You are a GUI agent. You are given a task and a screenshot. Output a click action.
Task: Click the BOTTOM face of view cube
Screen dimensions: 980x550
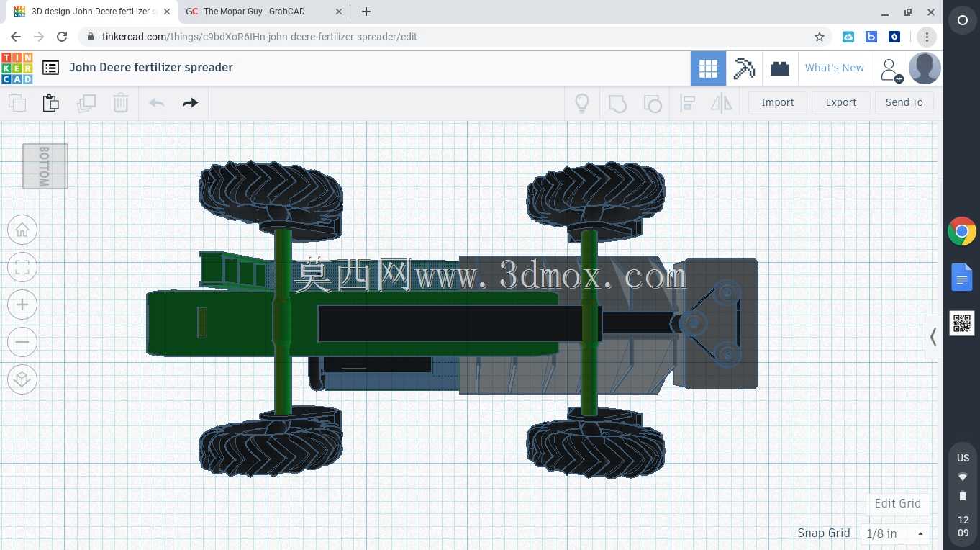tap(45, 166)
